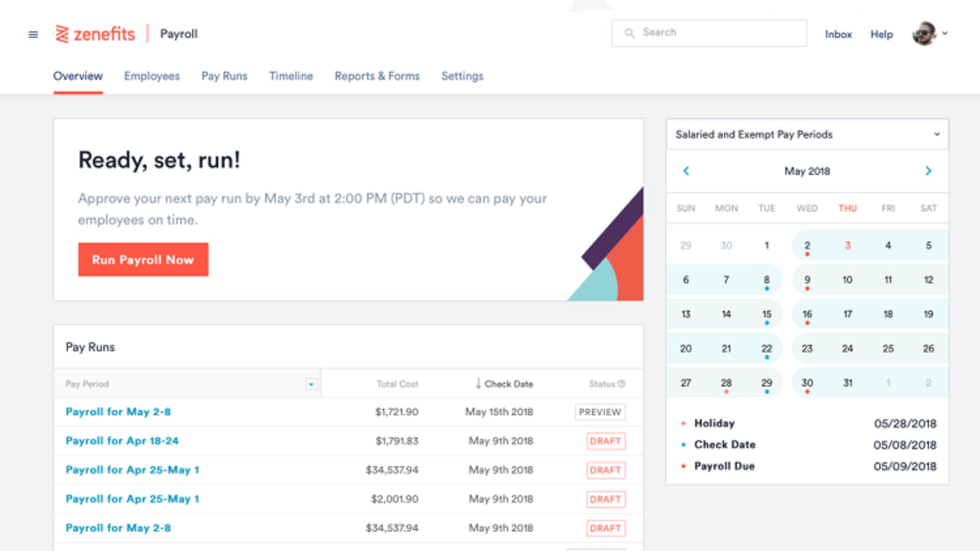Open the hamburger menu icon
980x551 pixels.
click(33, 34)
